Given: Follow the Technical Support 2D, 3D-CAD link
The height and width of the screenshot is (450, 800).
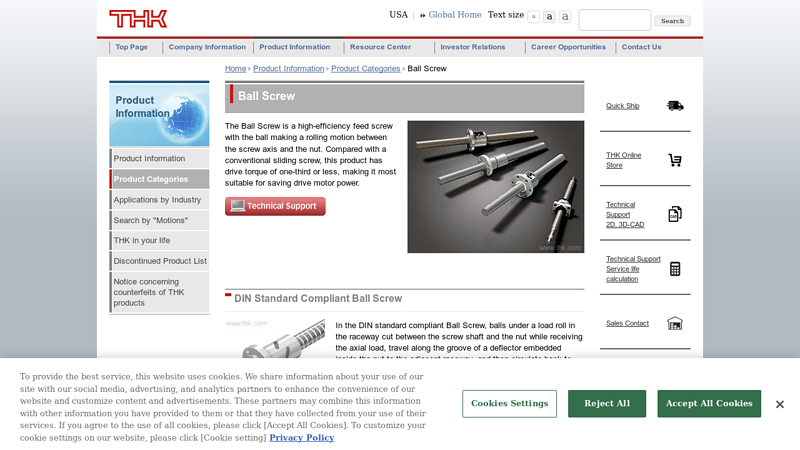Looking at the screenshot, I should coord(625,214).
